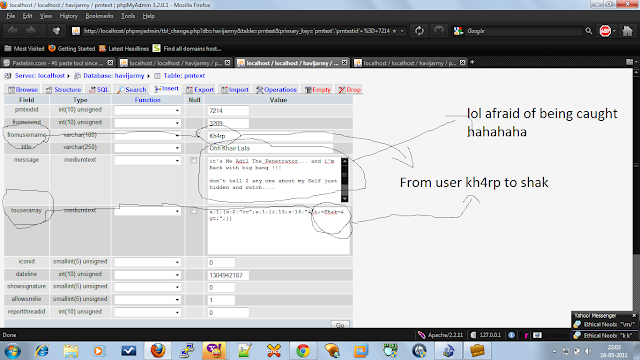Click the message textarea scrollbar

pyautogui.click(x=344, y=180)
